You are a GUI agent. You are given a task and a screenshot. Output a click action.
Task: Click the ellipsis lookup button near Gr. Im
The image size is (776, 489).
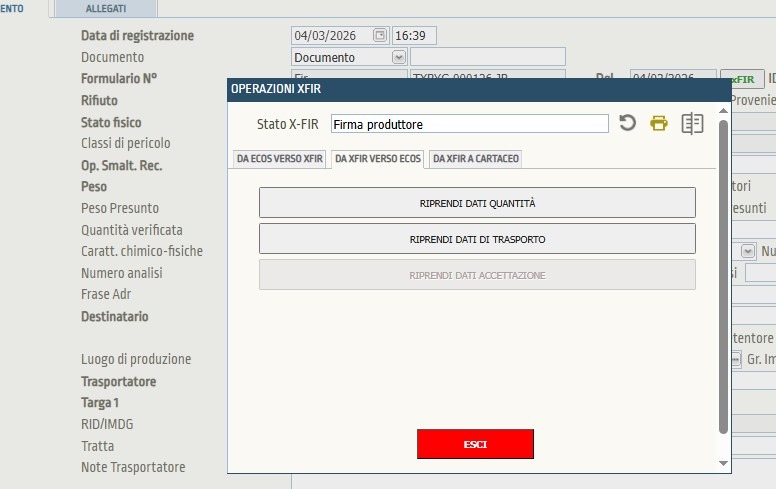(736, 359)
